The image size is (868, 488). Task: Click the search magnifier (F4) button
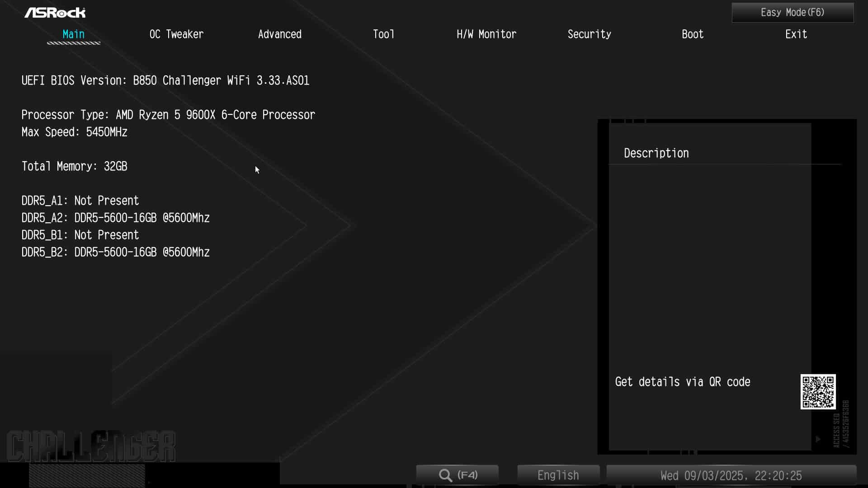(458, 475)
